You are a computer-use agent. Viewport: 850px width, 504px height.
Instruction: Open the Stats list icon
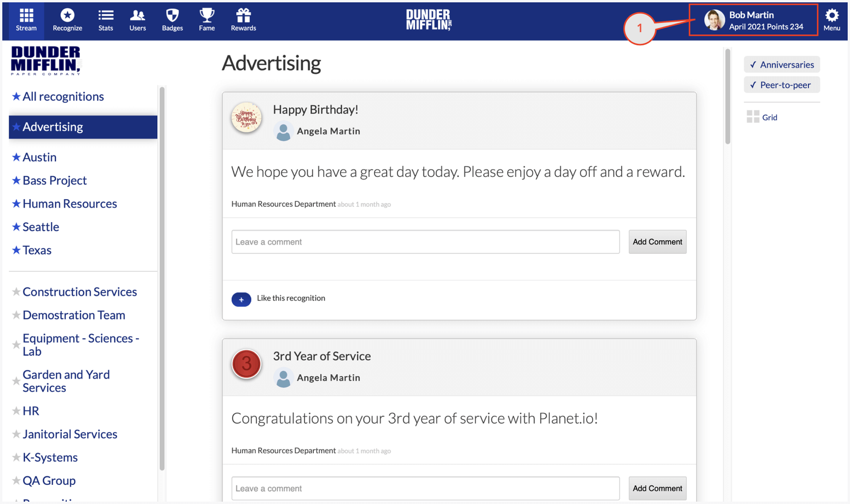tap(106, 15)
